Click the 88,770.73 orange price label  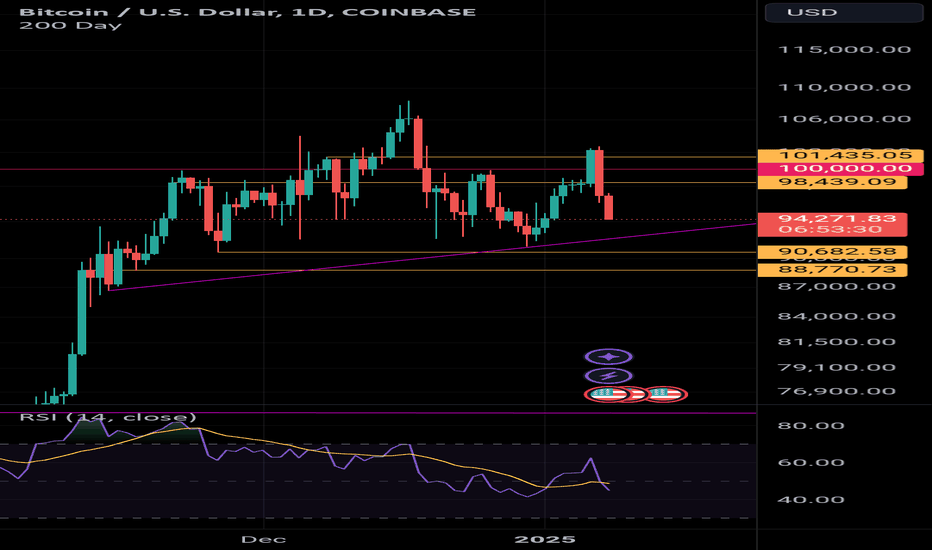(x=832, y=270)
